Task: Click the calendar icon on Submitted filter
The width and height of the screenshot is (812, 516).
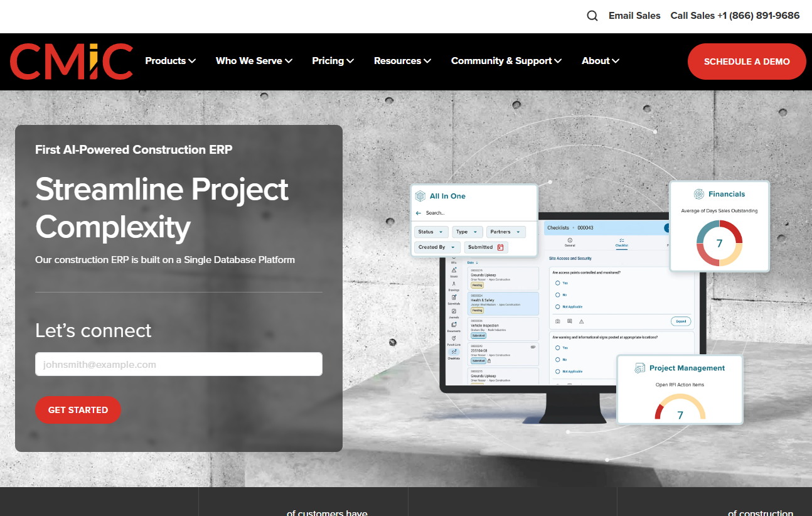Action: tap(500, 247)
